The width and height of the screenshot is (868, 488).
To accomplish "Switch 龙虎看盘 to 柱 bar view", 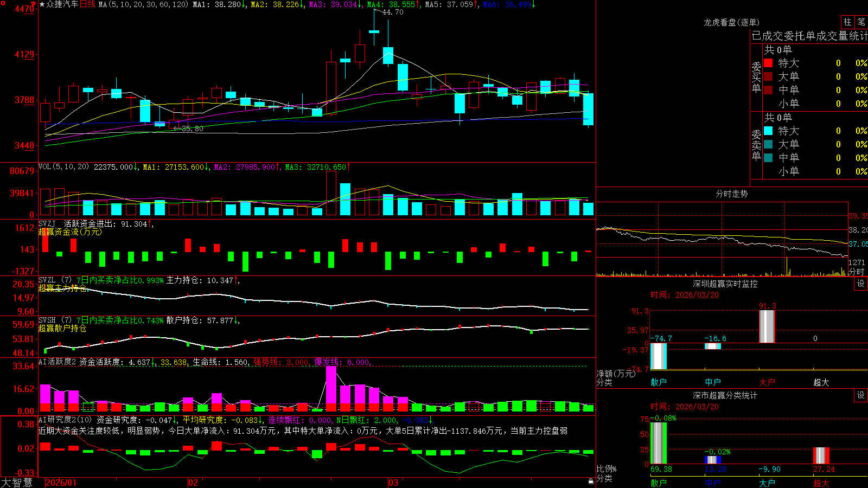I will coord(847,22).
